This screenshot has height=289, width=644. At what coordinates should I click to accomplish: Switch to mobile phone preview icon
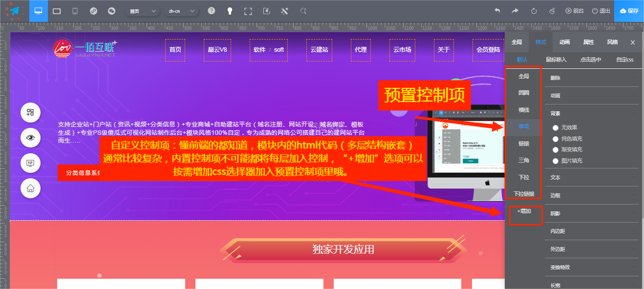75,11
